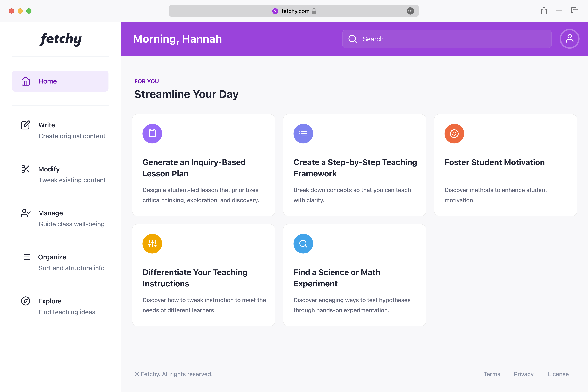Screen dimensions: 588x392
Task: Click the blue magnifier experiment icon
Action: click(303, 244)
